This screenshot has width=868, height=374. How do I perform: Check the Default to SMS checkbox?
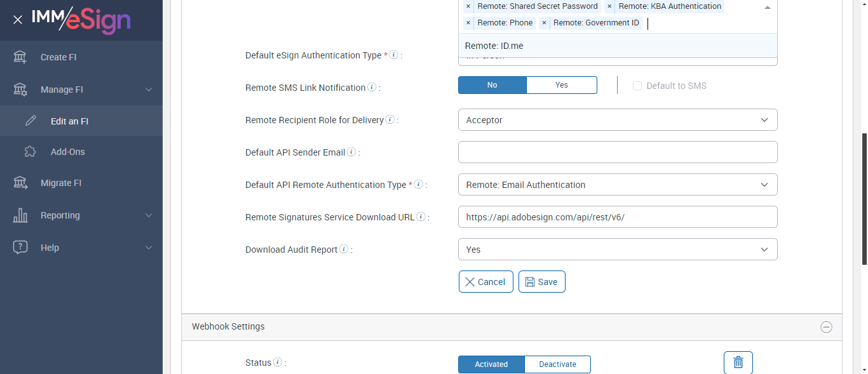637,86
